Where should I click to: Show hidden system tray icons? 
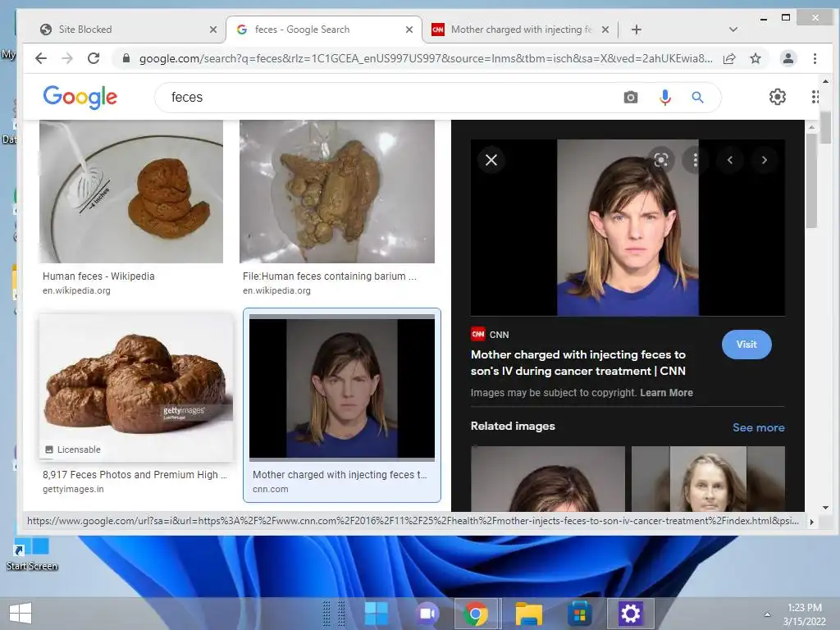click(767, 614)
